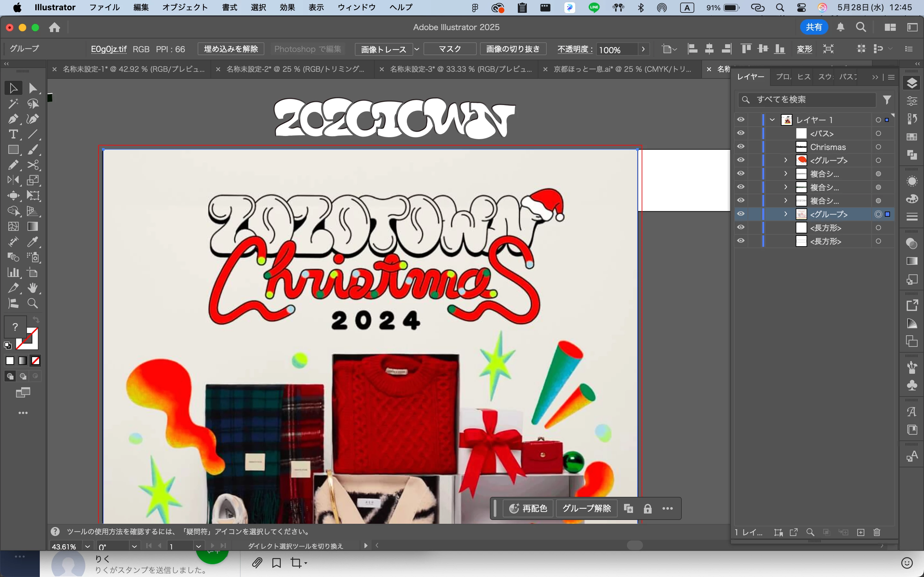Click the グループ解除 button

pyautogui.click(x=586, y=509)
